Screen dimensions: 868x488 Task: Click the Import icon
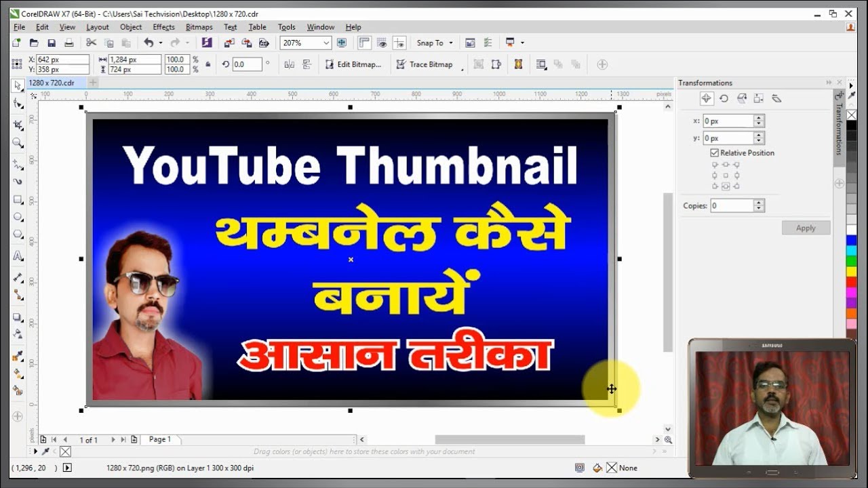[x=229, y=43]
